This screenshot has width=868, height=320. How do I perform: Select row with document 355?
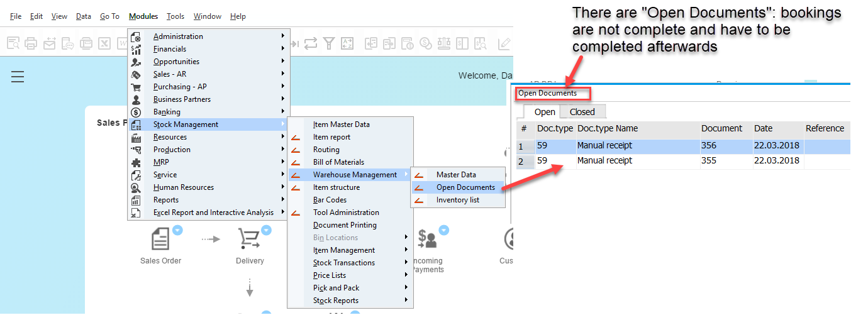click(682, 161)
